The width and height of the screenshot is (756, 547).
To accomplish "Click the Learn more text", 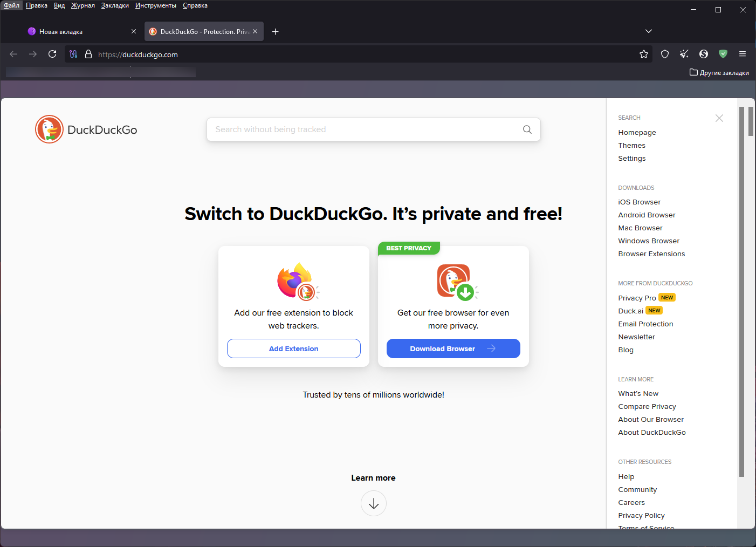I will pos(374,478).
